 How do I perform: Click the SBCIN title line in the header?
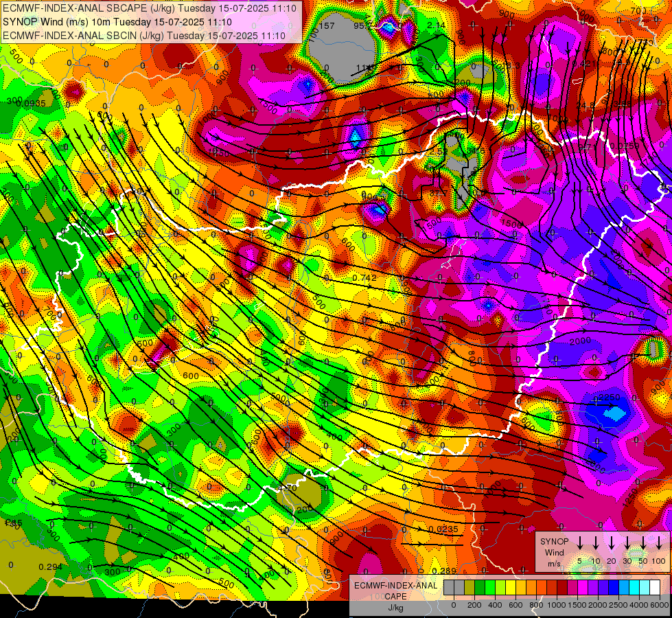[144, 36]
